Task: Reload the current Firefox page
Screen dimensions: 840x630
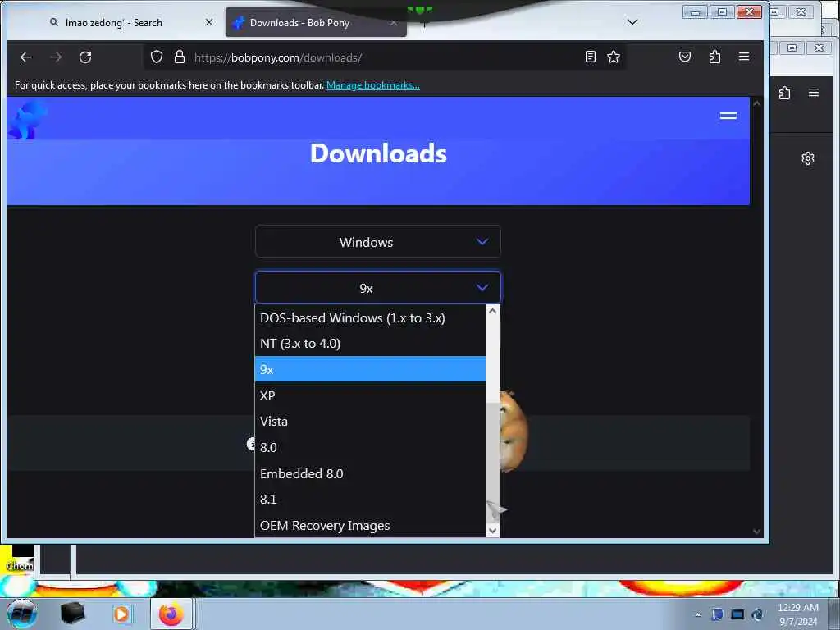Action: click(85, 57)
